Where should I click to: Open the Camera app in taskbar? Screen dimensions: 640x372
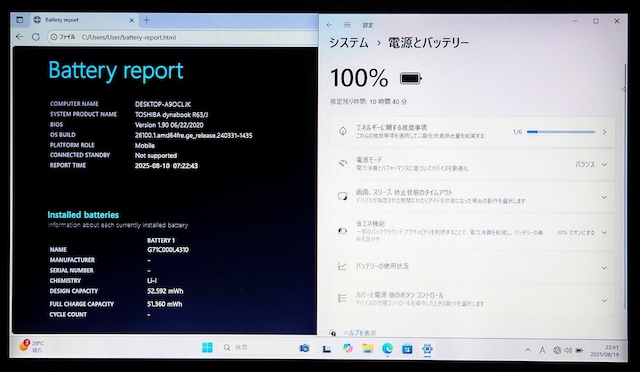pos(304,348)
